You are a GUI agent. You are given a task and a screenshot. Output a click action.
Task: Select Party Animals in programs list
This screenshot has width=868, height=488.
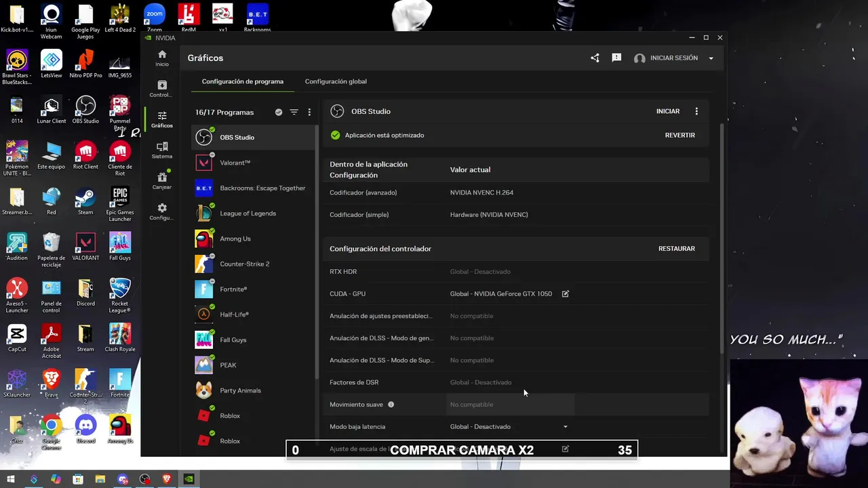[254, 390]
